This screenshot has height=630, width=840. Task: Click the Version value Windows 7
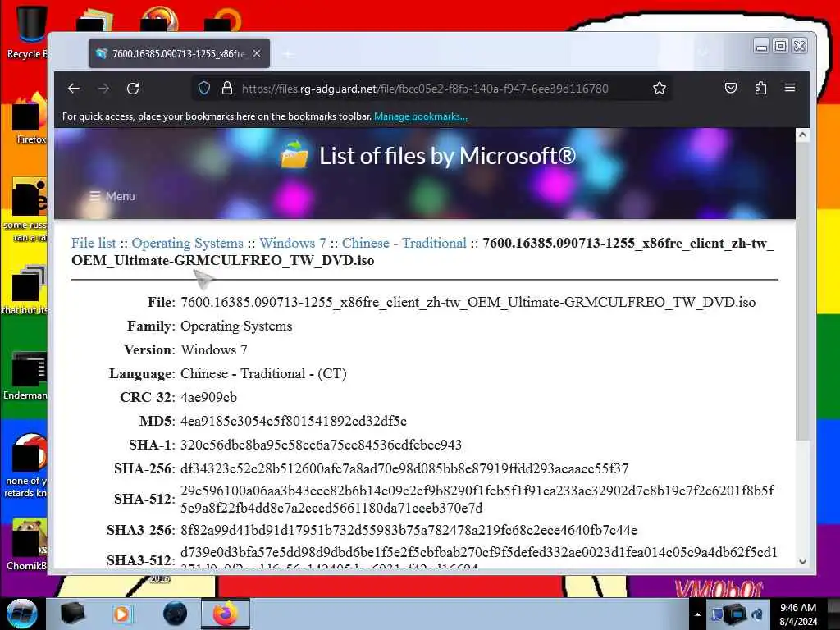point(214,349)
